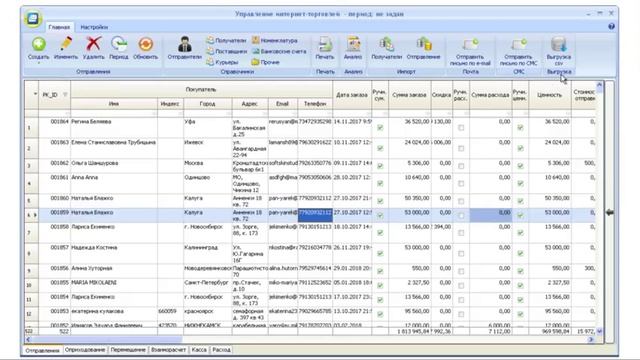
Task: Open the dropdown arrow under Создать
Action: tap(39, 63)
